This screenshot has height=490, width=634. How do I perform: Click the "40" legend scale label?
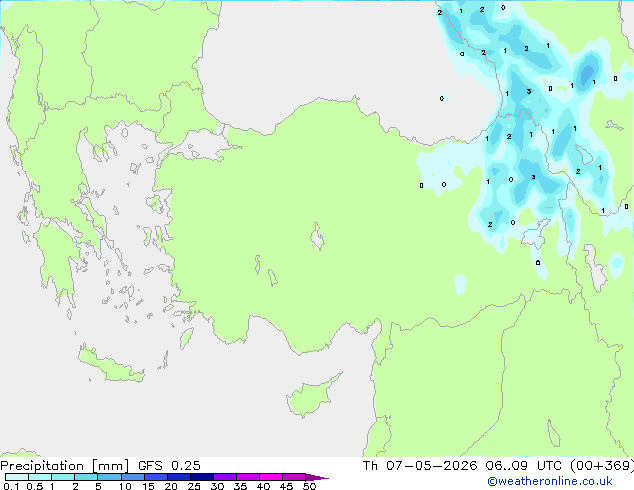[x=263, y=486]
